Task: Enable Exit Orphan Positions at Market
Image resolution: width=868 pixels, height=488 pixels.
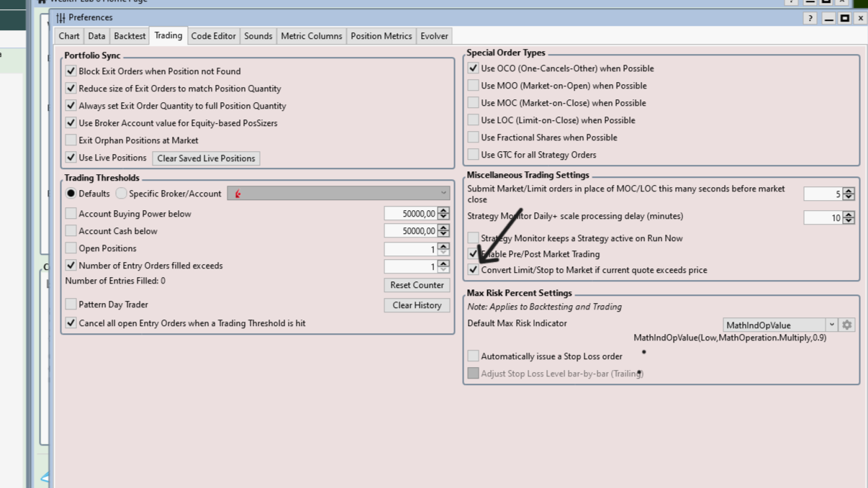Action: pyautogui.click(x=71, y=140)
